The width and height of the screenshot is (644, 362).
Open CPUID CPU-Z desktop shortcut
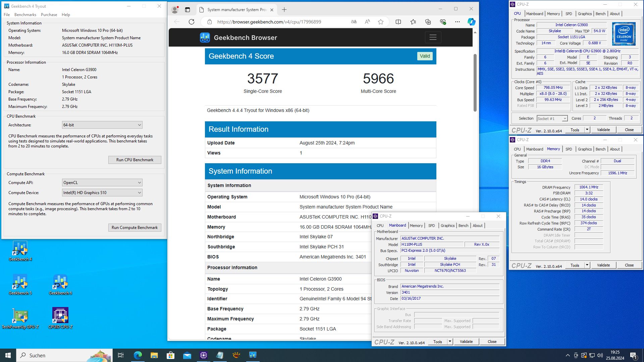60,318
